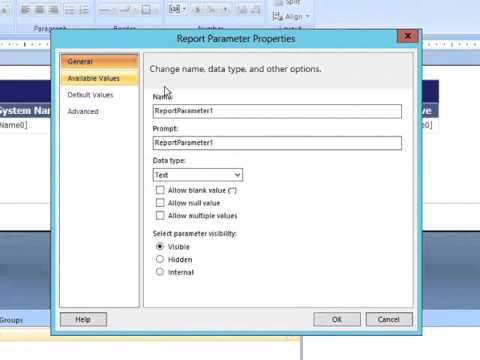Open the Advanced page
Image resolution: width=480 pixels, height=360 pixels.
tap(83, 112)
